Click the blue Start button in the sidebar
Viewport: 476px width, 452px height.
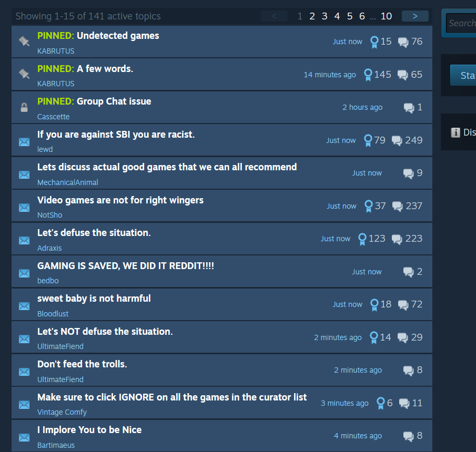point(463,75)
